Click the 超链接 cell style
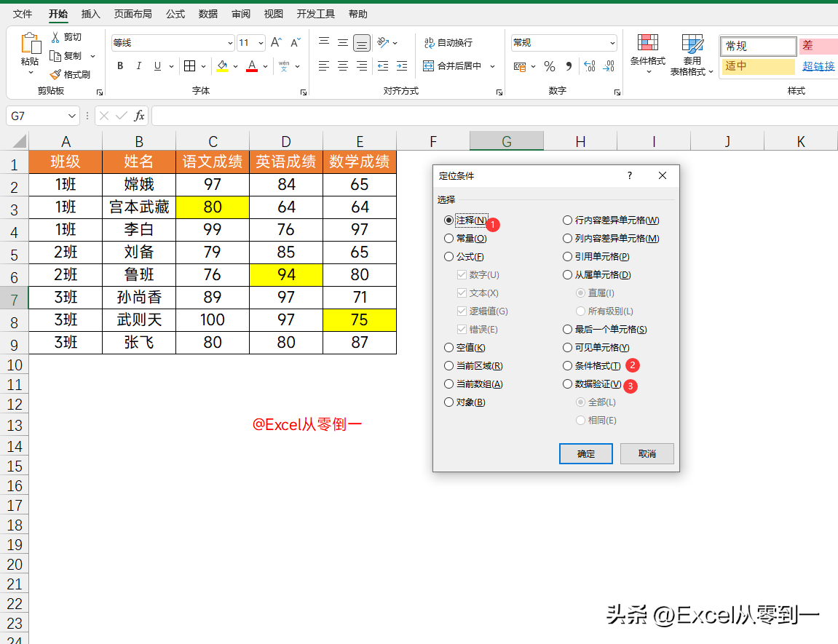The width and height of the screenshot is (838, 644). click(818, 66)
